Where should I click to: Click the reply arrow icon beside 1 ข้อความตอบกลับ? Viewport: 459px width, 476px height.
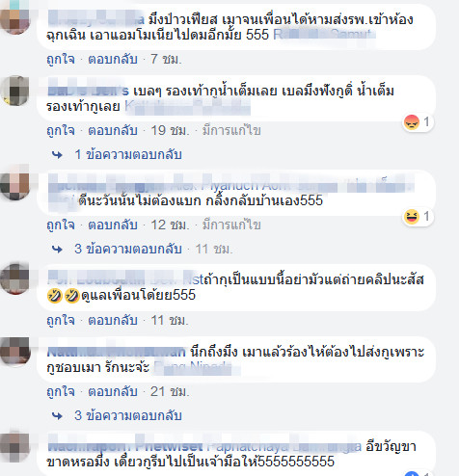pos(57,155)
